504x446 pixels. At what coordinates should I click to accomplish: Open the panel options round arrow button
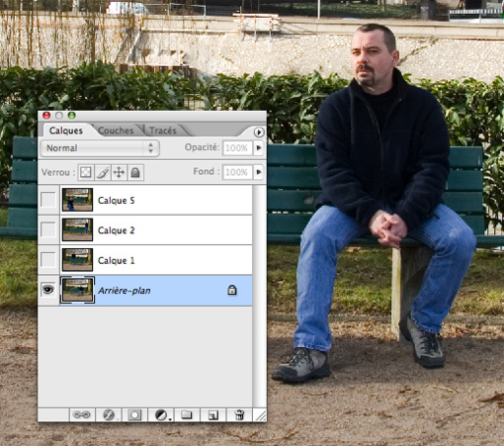click(259, 133)
